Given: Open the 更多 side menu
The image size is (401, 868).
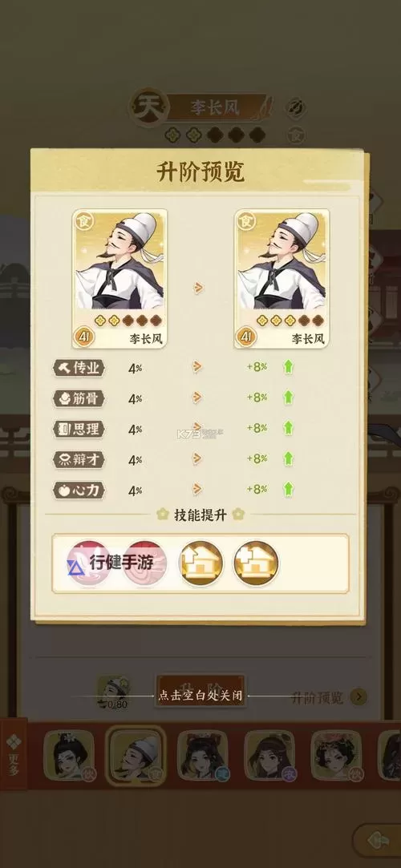Looking at the screenshot, I should coord(14,754).
